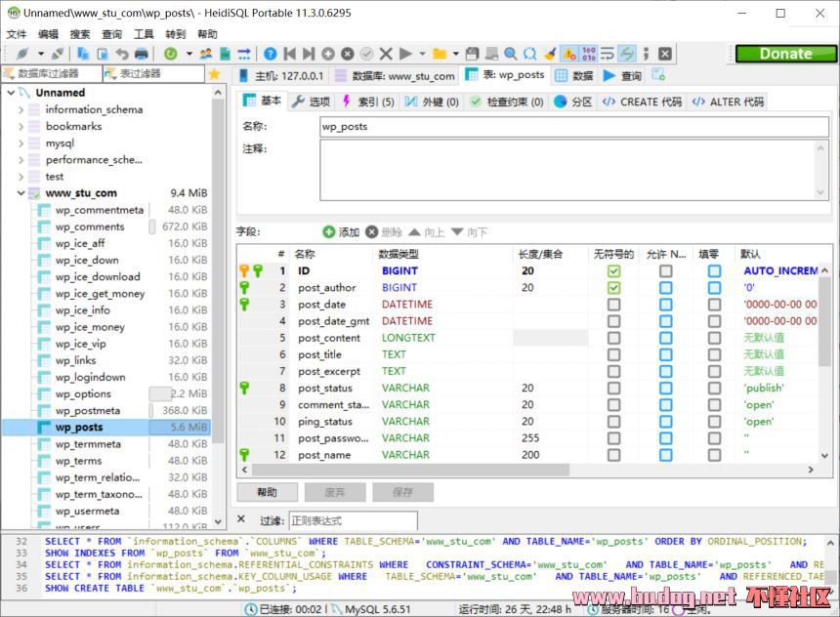Screen dimensions: 840x617
Task: Click the 数据库过滤器 filter box
Action: coord(52,73)
